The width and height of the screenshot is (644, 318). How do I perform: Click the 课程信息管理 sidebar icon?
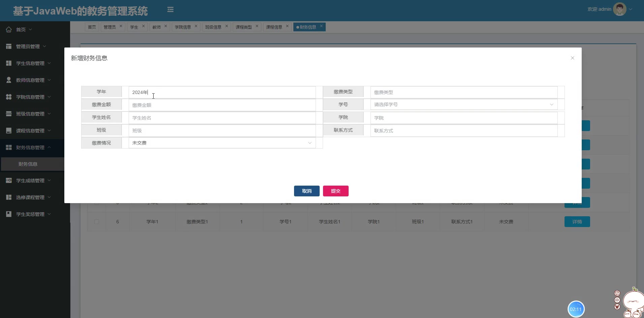click(x=9, y=131)
